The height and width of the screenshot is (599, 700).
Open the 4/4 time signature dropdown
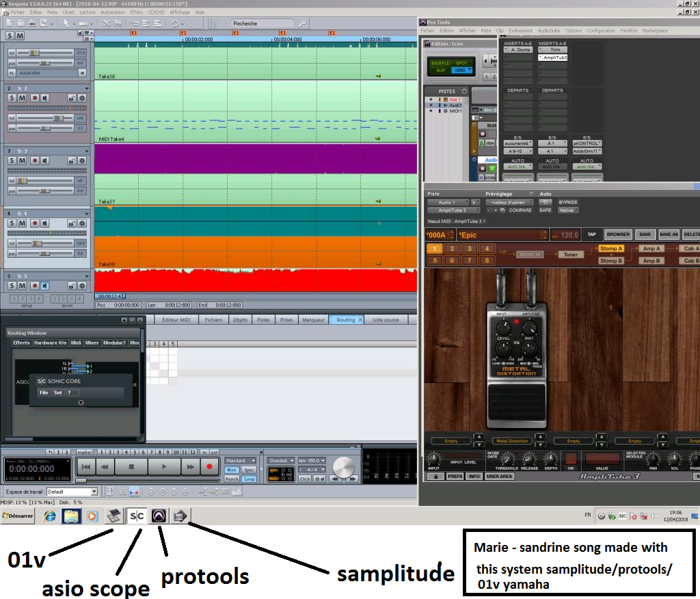[312, 470]
